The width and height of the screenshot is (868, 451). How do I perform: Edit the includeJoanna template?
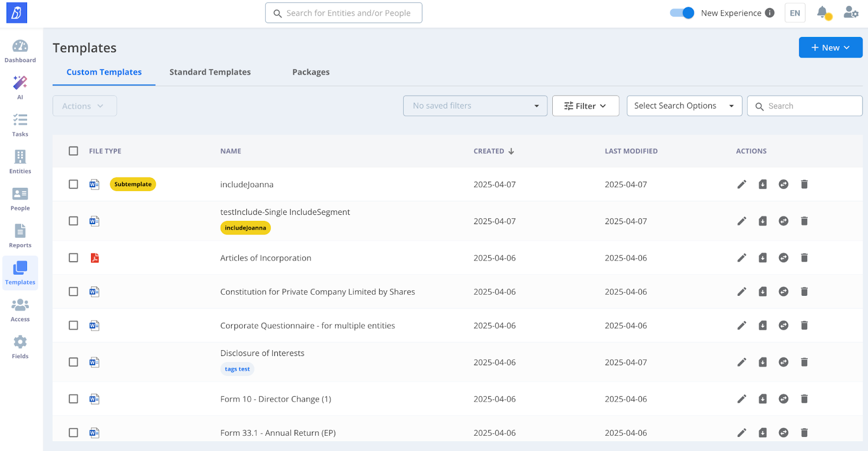[742, 185]
